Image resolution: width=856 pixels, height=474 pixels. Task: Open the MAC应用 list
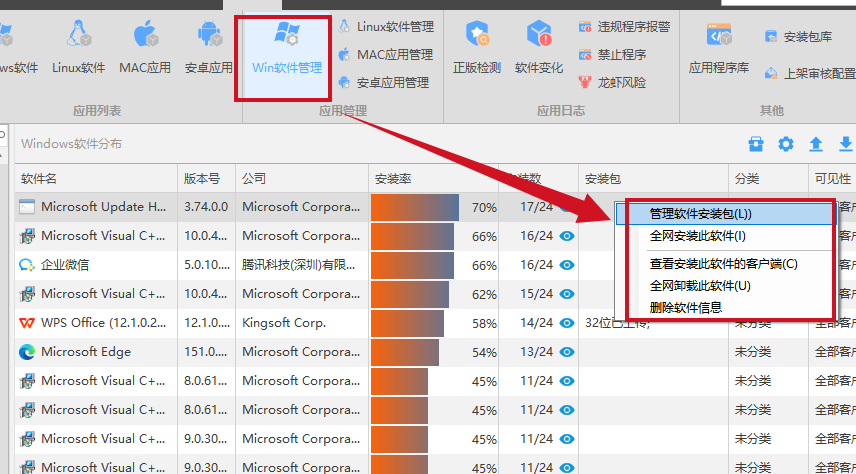pyautogui.click(x=145, y=48)
